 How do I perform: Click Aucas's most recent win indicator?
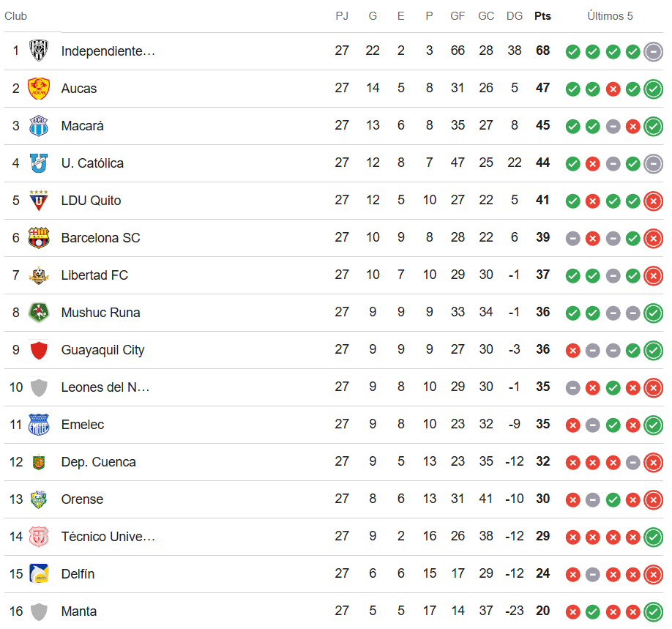653,89
